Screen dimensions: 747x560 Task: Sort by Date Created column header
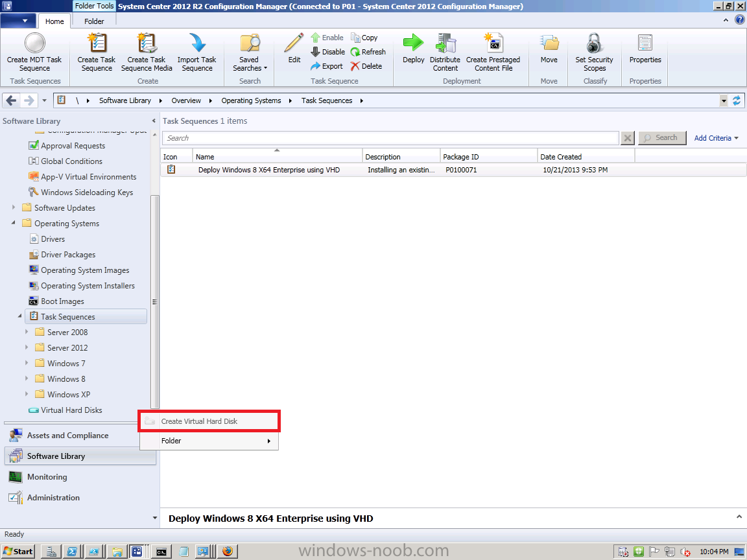pos(586,157)
